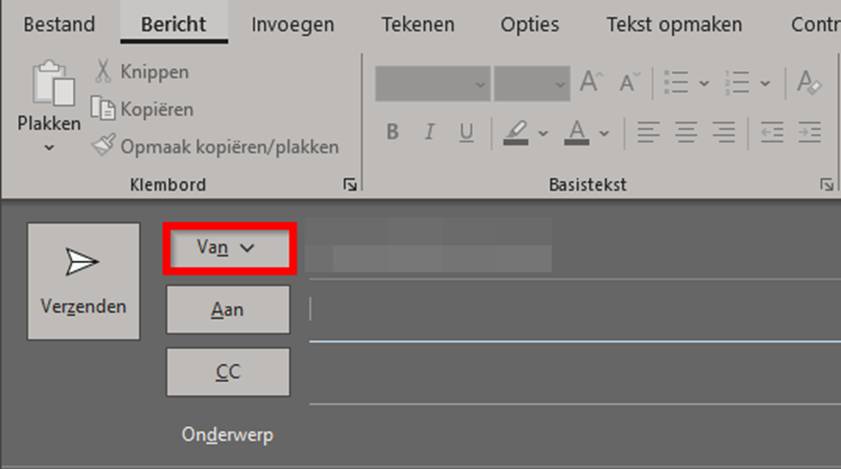Open the font size combo box
This screenshot has height=469, width=841.
[x=531, y=84]
